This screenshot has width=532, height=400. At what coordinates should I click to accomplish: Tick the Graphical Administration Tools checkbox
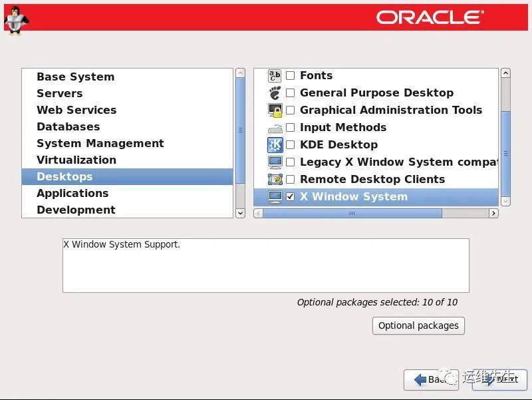coord(290,110)
